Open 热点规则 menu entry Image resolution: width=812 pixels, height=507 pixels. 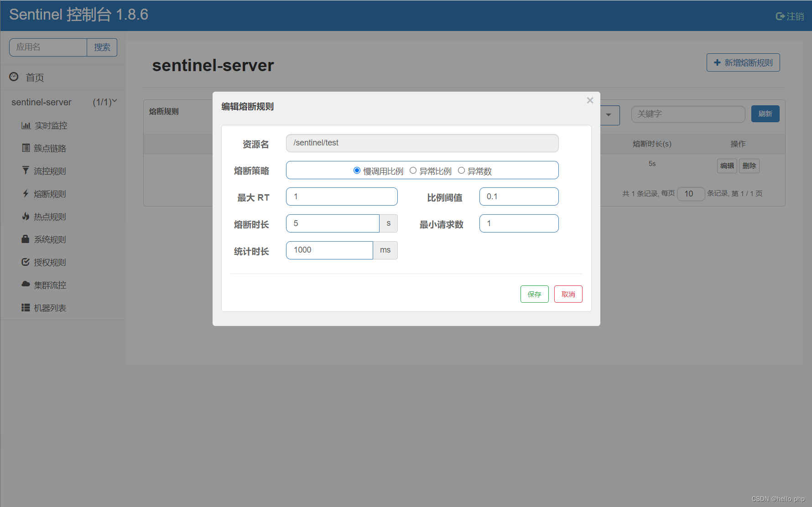(50, 217)
